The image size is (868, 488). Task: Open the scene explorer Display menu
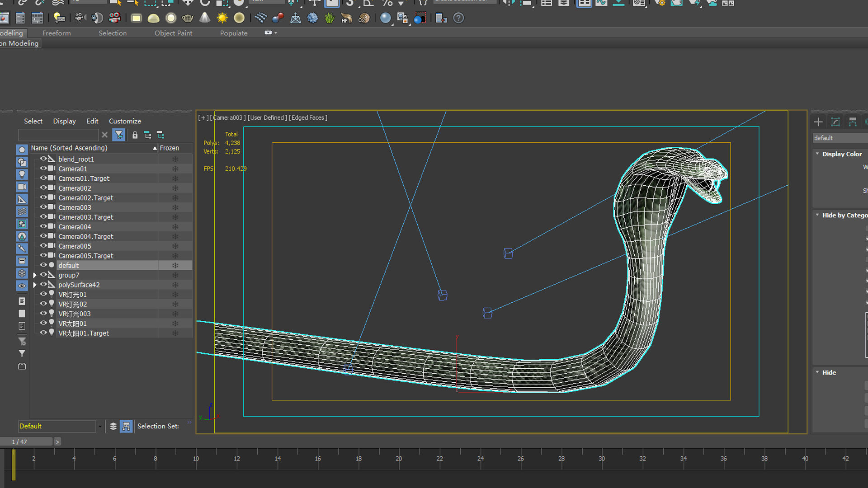click(x=64, y=121)
